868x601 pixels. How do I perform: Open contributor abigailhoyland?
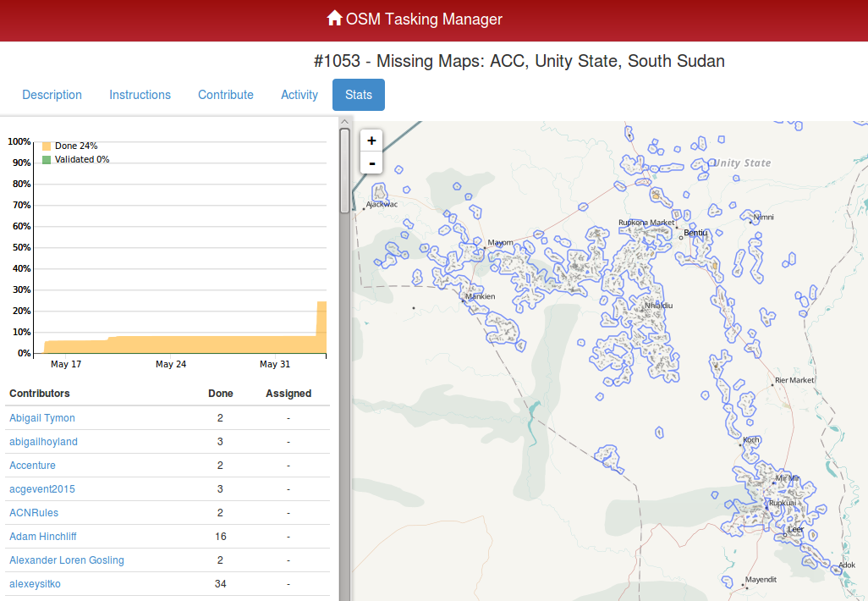point(43,442)
